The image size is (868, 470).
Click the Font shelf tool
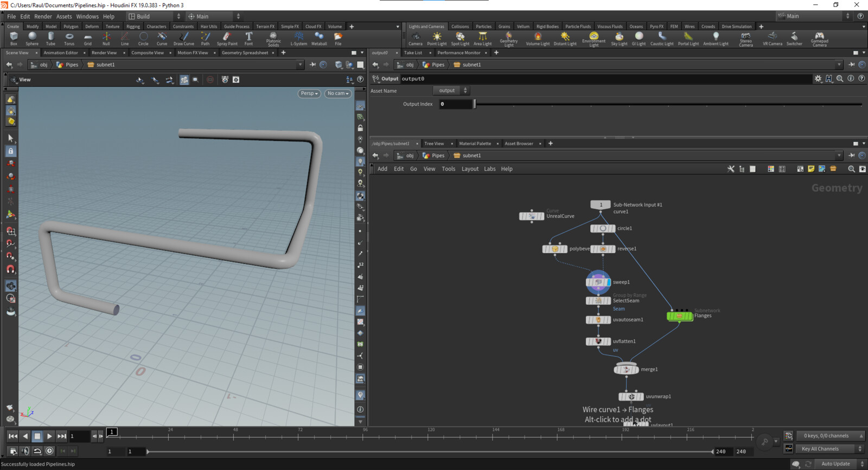(x=248, y=38)
